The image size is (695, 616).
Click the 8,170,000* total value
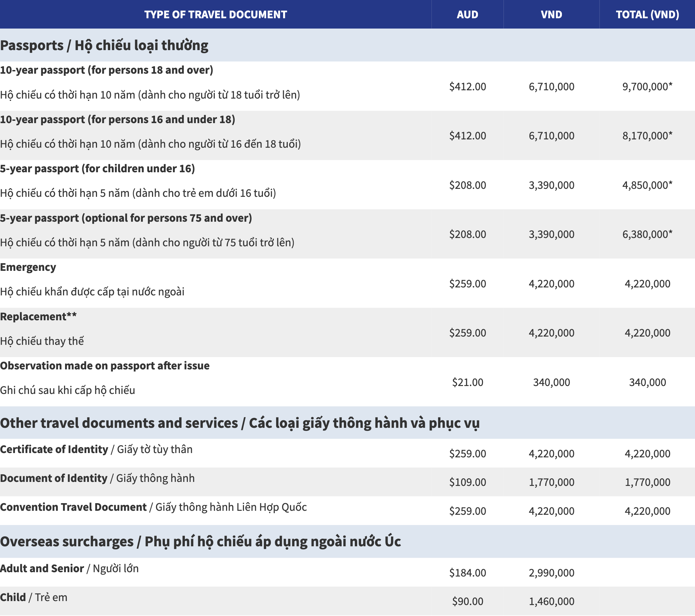tap(647, 136)
